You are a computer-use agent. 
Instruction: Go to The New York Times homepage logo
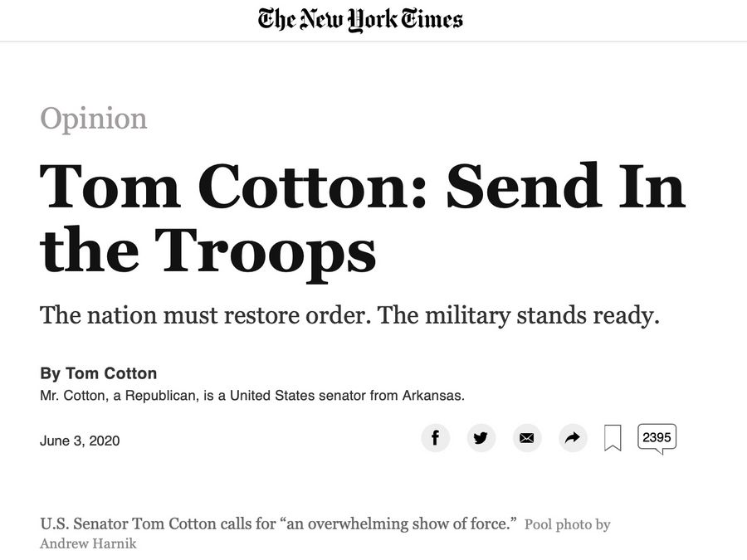[x=360, y=19]
